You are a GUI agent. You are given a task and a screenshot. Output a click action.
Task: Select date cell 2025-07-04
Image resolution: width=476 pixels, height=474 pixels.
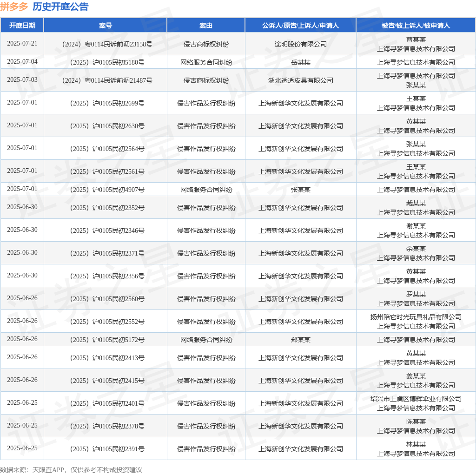[22, 62]
